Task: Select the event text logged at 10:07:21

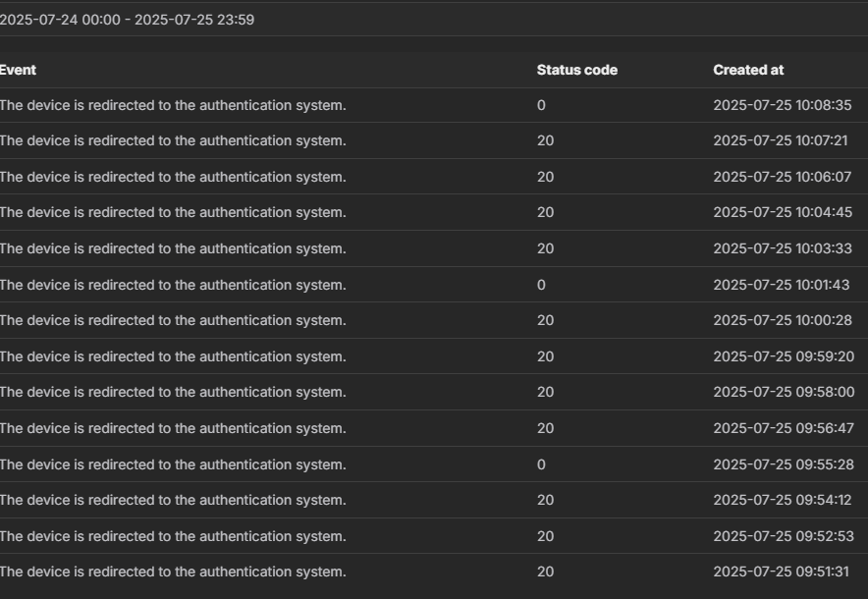Action: pos(173,140)
